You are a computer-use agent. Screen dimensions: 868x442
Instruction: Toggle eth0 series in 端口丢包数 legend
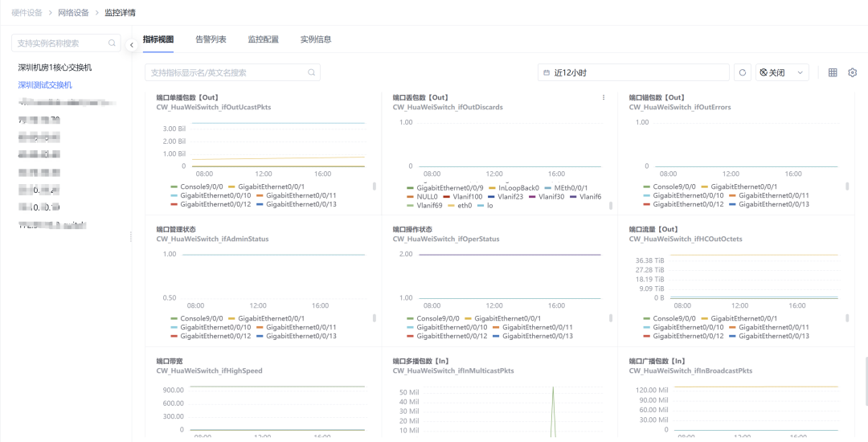[x=460, y=205]
